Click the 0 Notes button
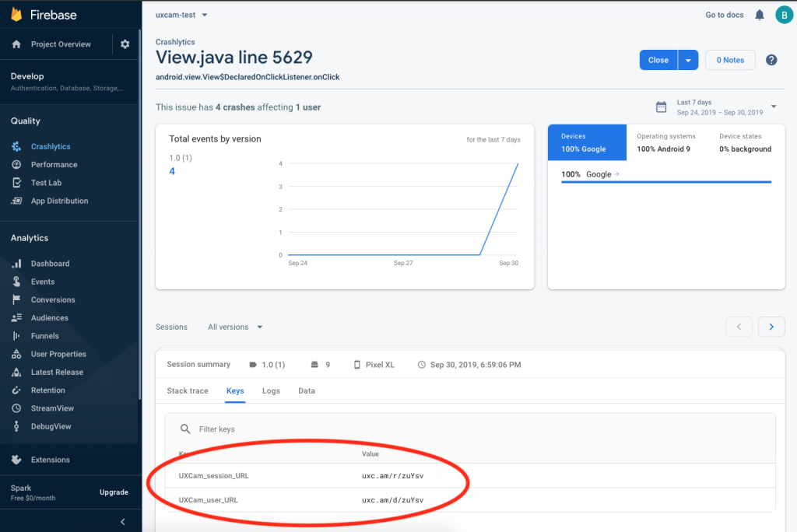 729,60
